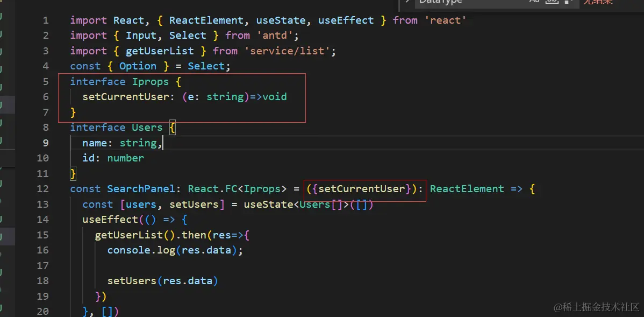Click 'res.data' inside console.log on line 16
This screenshot has height=317, width=644.
coord(206,250)
